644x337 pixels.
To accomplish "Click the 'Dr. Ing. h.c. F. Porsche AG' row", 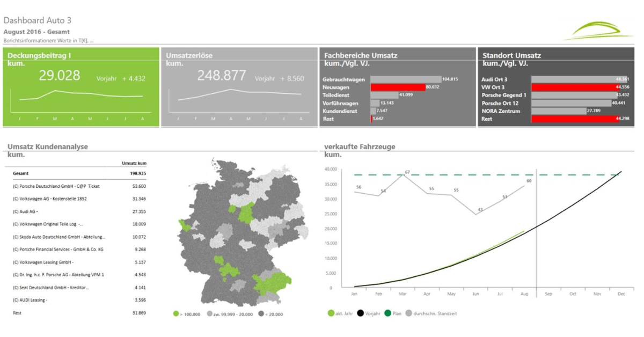I will point(79,275).
